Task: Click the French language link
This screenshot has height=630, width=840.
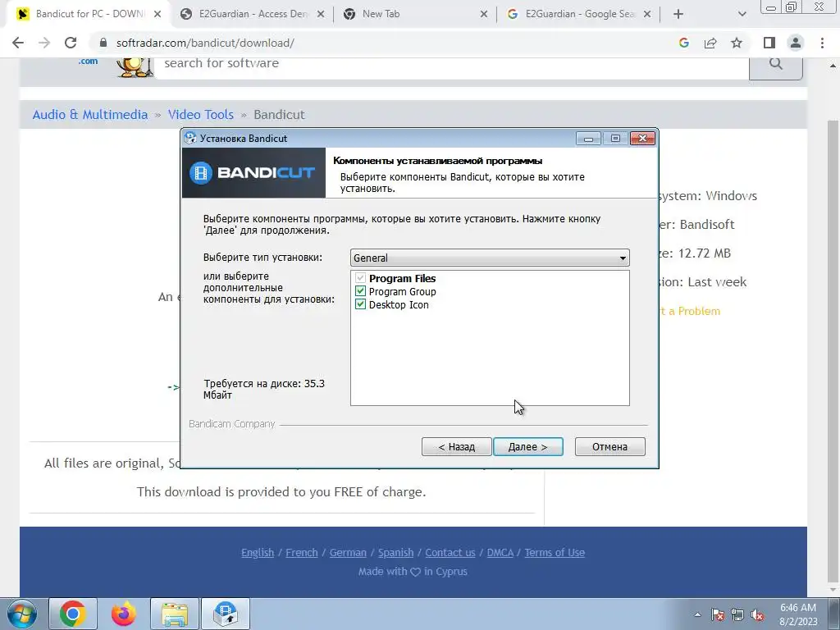Action: pos(302,552)
